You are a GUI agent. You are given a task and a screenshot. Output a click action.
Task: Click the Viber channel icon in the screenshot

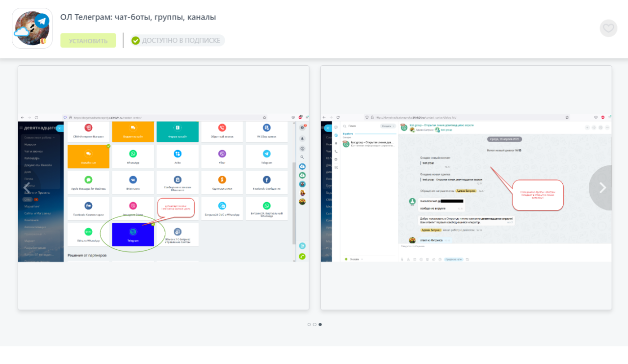[x=222, y=154]
